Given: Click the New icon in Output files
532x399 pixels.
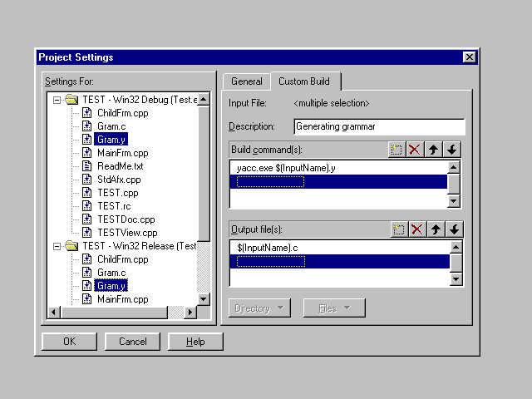Looking at the screenshot, I should point(398,229).
